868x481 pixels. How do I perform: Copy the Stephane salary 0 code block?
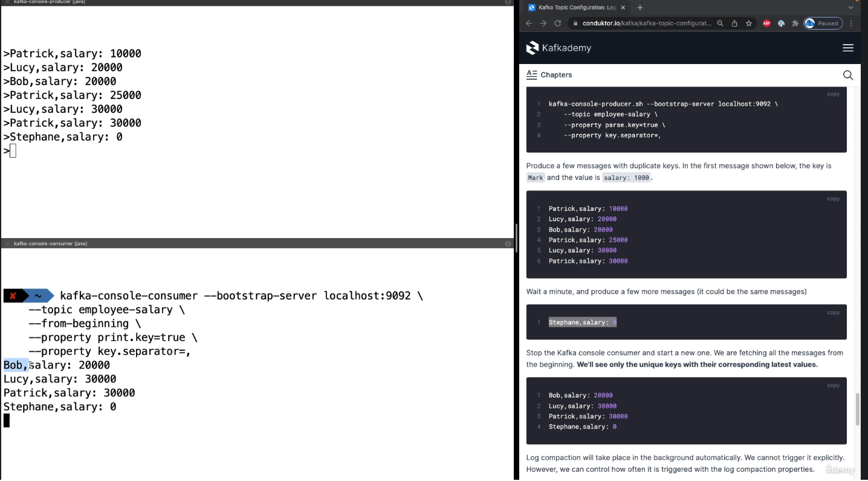(833, 312)
